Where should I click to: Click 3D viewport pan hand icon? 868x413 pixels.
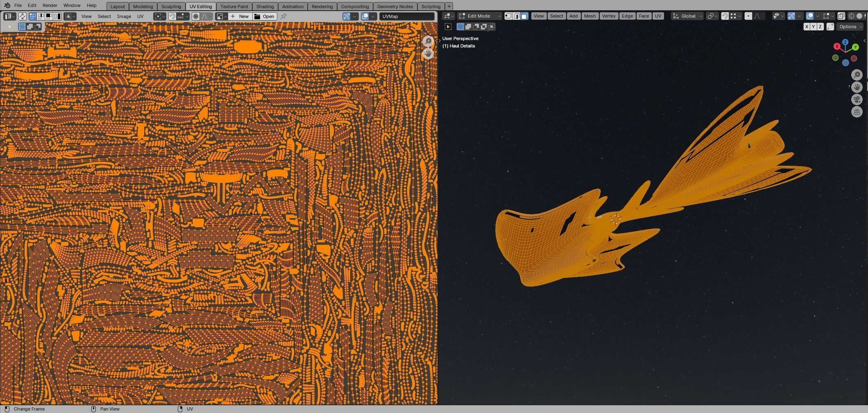pyautogui.click(x=857, y=87)
